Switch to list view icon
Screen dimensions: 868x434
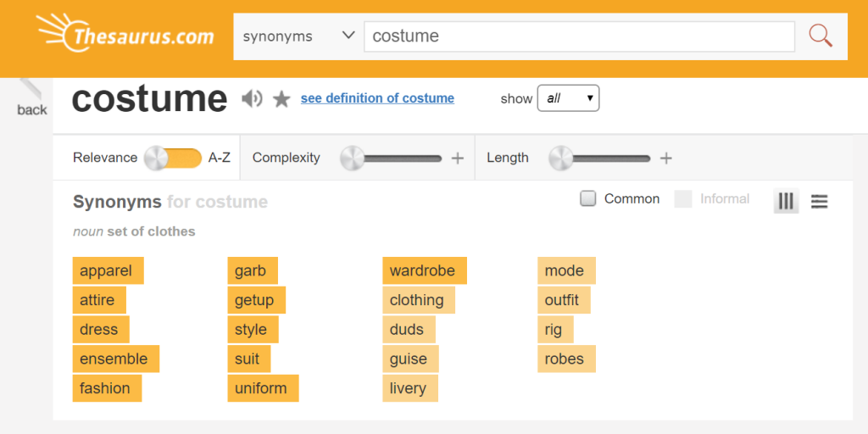click(x=819, y=201)
